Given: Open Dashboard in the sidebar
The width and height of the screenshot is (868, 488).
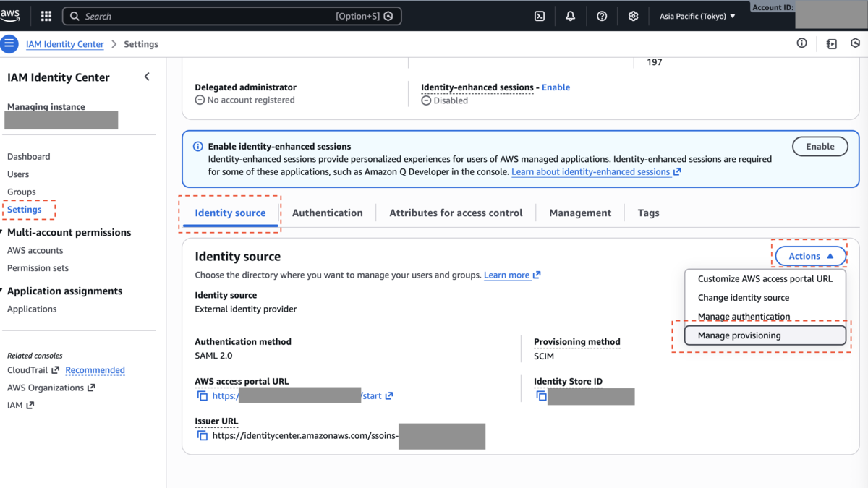Looking at the screenshot, I should [x=29, y=156].
